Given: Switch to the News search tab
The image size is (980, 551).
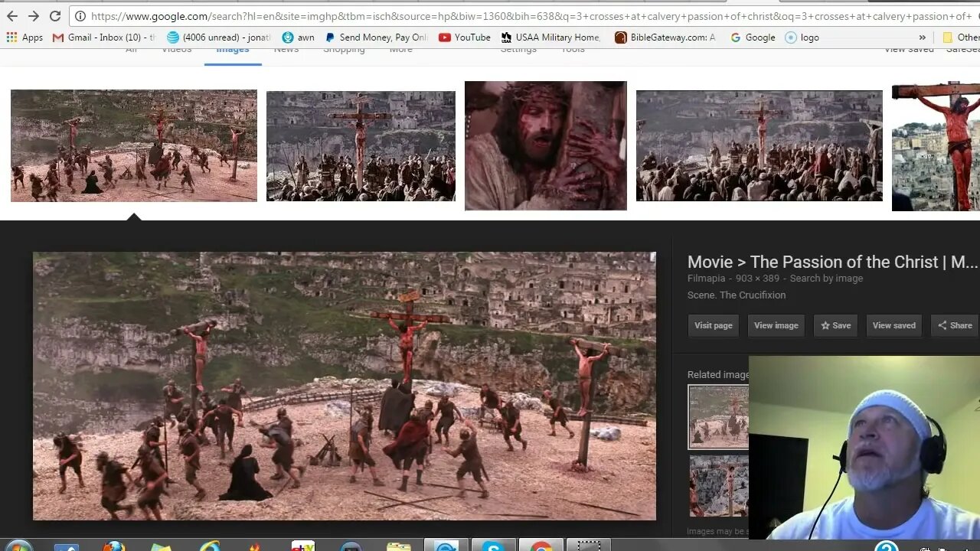Looking at the screenshot, I should point(286,50).
